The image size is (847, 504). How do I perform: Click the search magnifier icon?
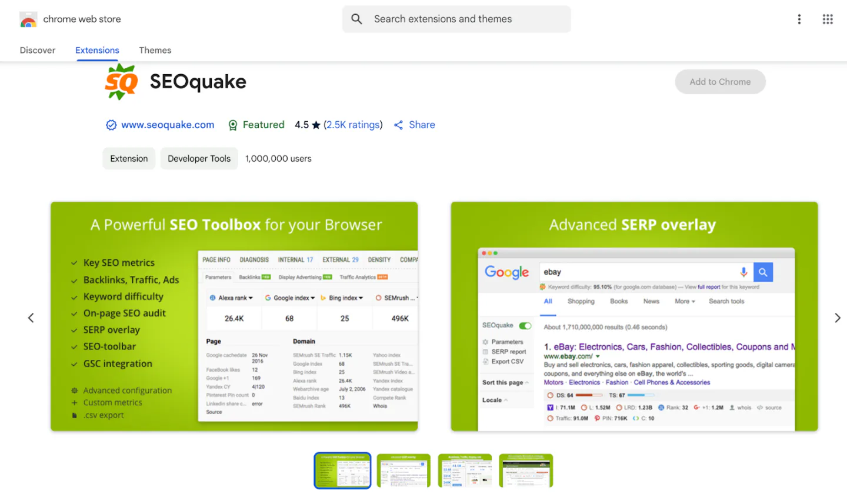356,19
